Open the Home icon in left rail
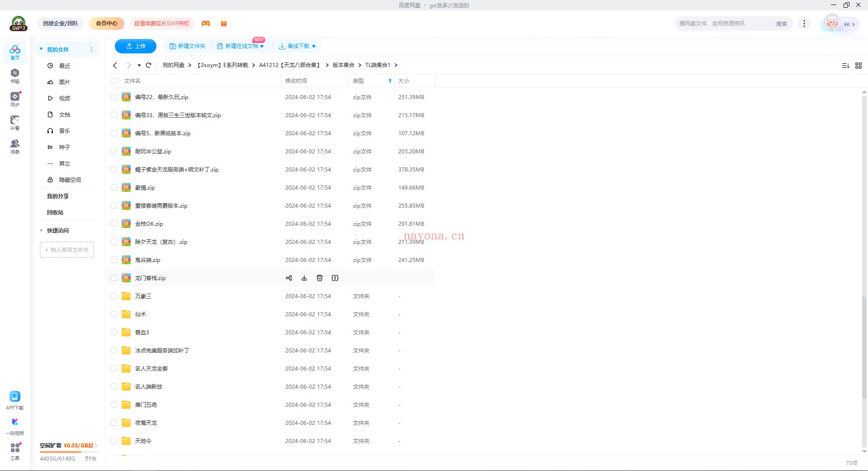Image resolution: width=868 pixels, height=471 pixels. [x=15, y=52]
